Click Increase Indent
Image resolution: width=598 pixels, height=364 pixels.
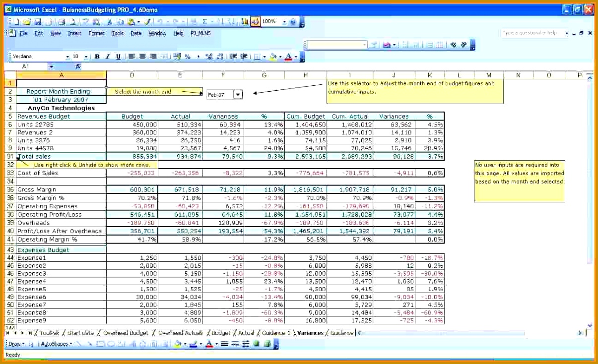(x=244, y=57)
